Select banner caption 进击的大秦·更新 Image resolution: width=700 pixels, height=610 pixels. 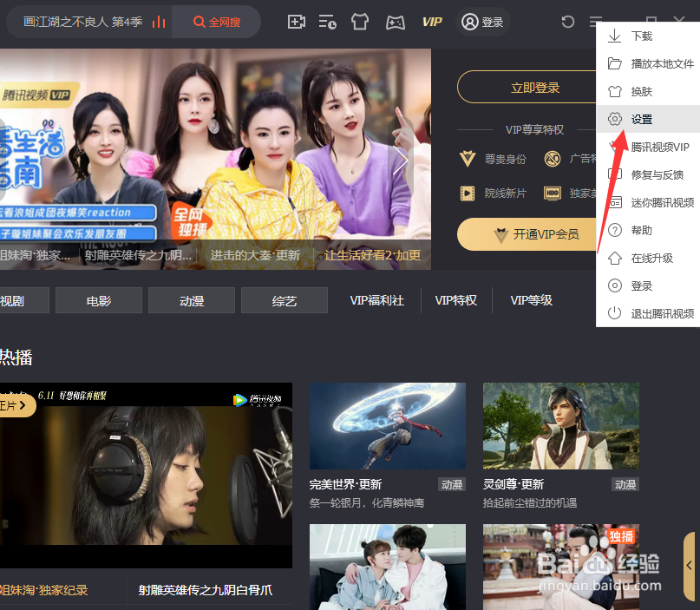tap(255, 255)
